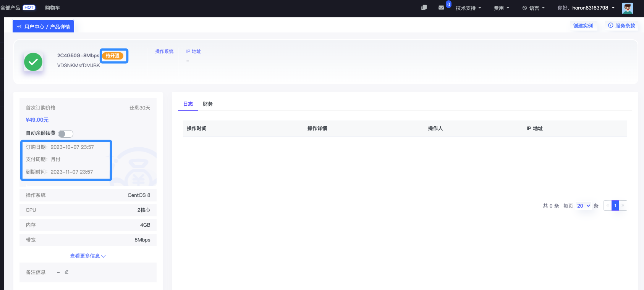Open the mail messages icon
Viewport: 644px width, 290px height.
point(441,8)
